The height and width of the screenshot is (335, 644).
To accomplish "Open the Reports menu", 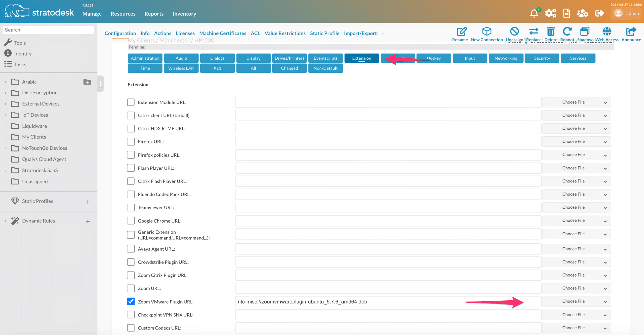I will (154, 14).
